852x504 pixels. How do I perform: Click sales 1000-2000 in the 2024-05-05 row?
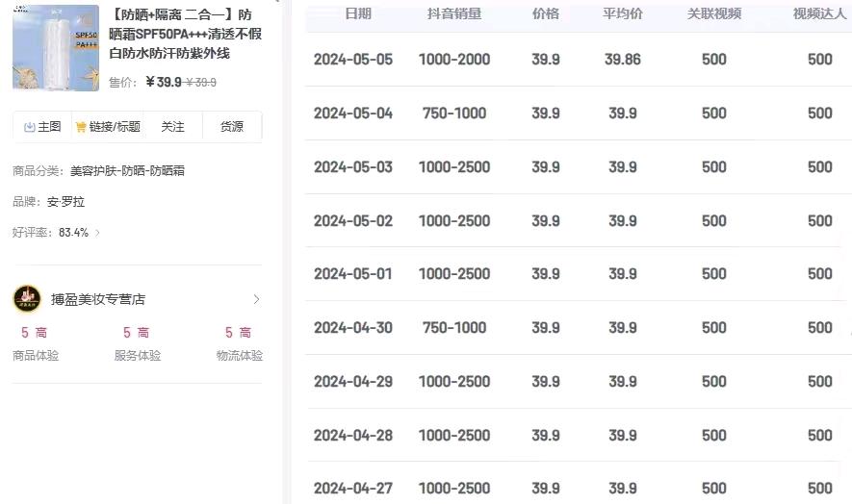(454, 60)
